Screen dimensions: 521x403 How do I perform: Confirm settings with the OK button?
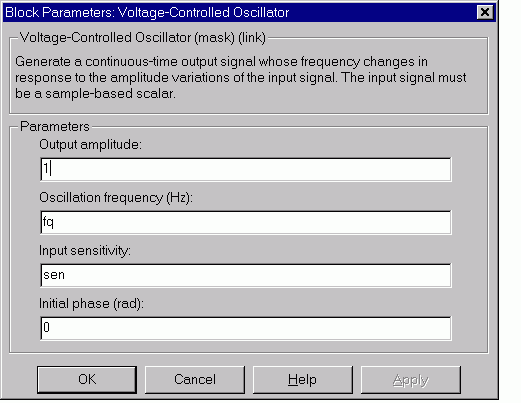pos(87,380)
